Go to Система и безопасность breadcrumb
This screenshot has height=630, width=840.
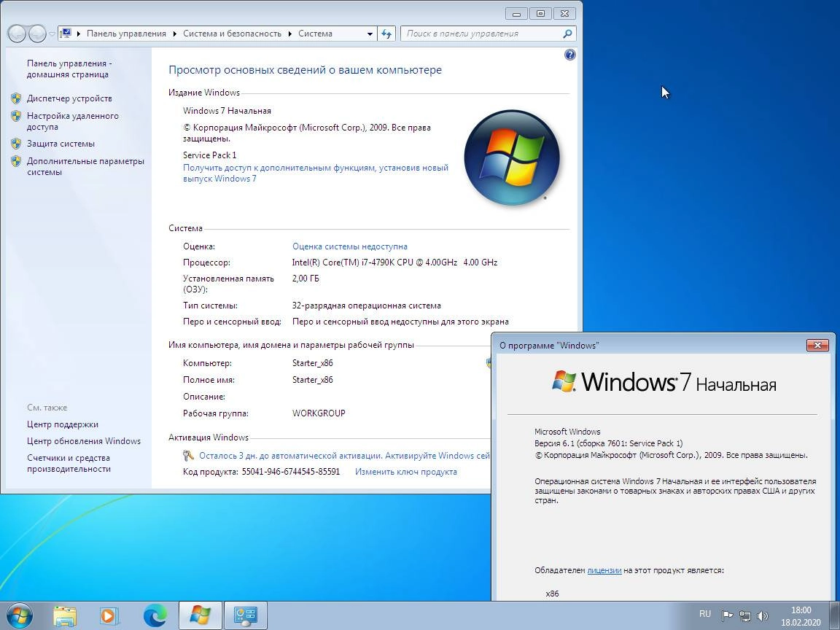click(232, 34)
